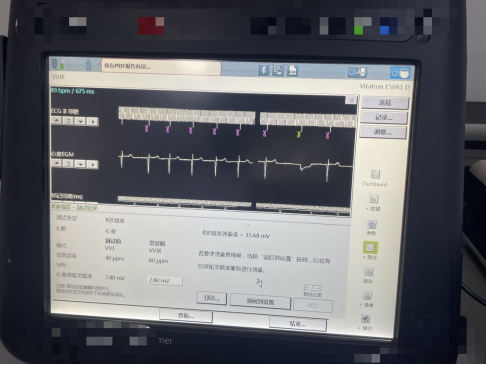Image resolution: width=486 pixels, height=365 pixels.
Task: Click the 结束... (End) button
Action: coord(298,324)
